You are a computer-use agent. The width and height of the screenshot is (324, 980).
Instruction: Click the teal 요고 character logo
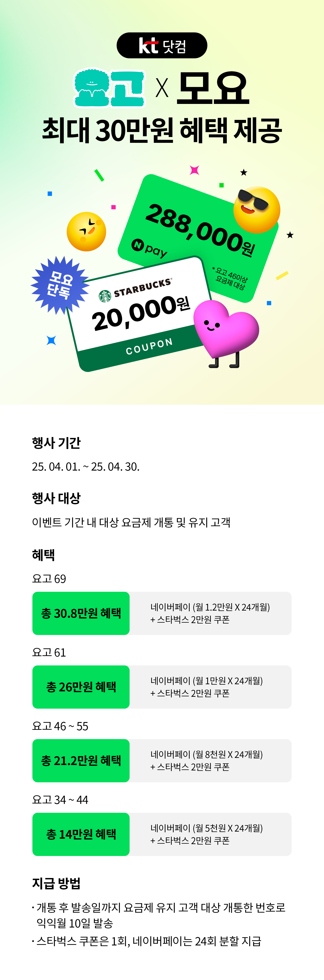[109, 88]
